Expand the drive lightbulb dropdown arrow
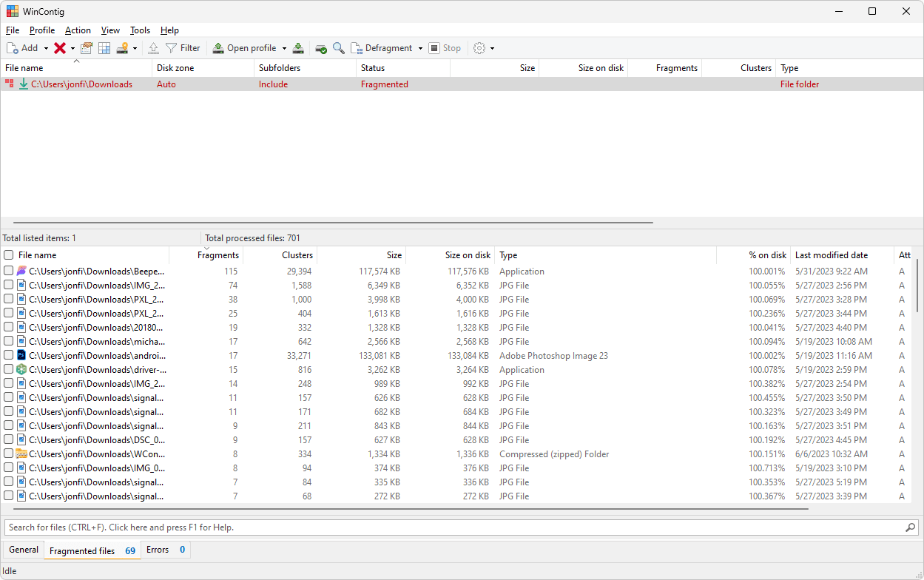 135,49
